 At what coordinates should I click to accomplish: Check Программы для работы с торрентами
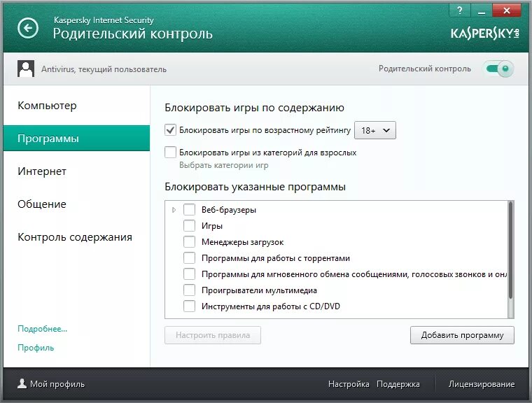[189, 257]
